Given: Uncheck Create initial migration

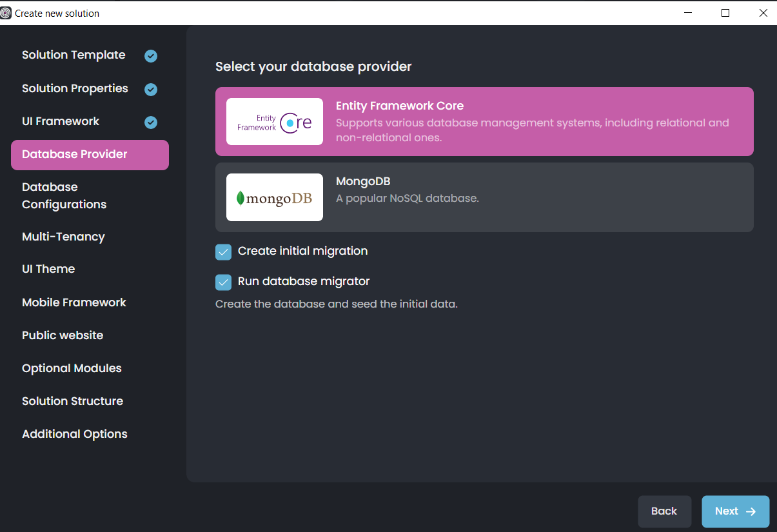Looking at the screenshot, I should click(223, 252).
